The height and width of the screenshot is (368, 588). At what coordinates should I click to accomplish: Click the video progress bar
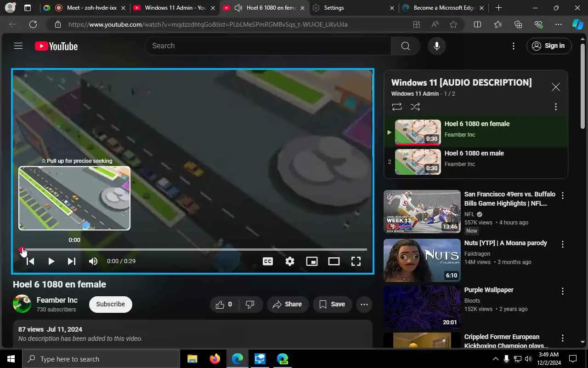coord(193,249)
